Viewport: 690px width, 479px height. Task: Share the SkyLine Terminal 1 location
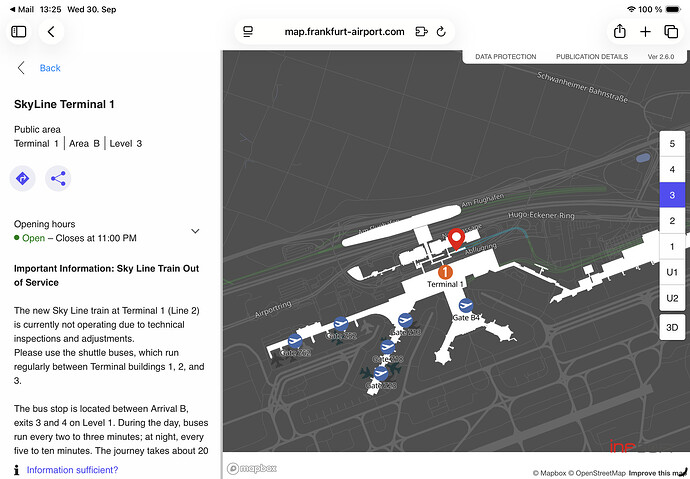coord(58,179)
